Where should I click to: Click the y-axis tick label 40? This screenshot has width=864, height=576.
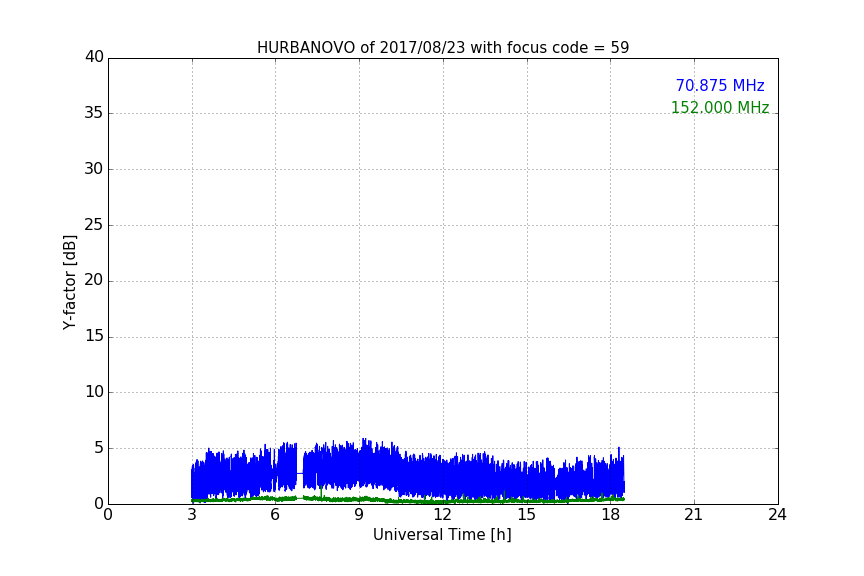click(94, 57)
